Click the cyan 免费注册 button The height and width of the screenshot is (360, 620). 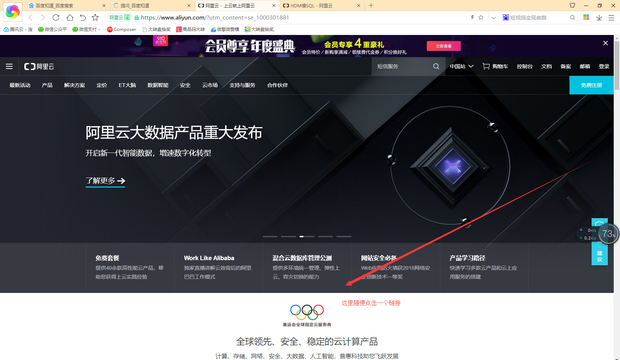pyautogui.click(x=592, y=85)
